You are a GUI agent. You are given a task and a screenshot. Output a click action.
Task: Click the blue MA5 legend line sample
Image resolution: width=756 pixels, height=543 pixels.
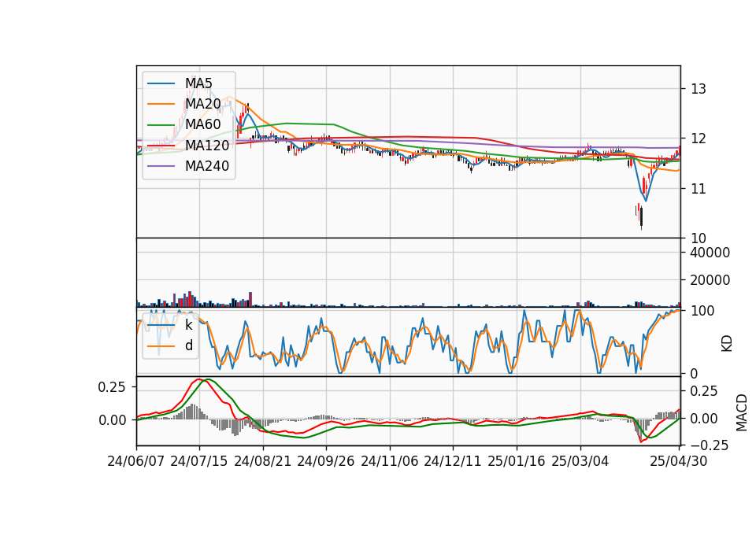[161, 84]
